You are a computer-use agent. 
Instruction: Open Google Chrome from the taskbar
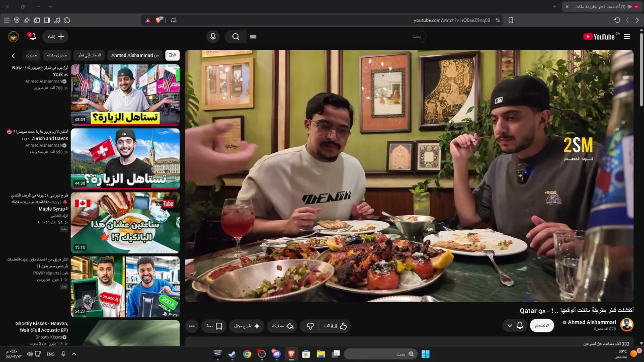click(247, 354)
